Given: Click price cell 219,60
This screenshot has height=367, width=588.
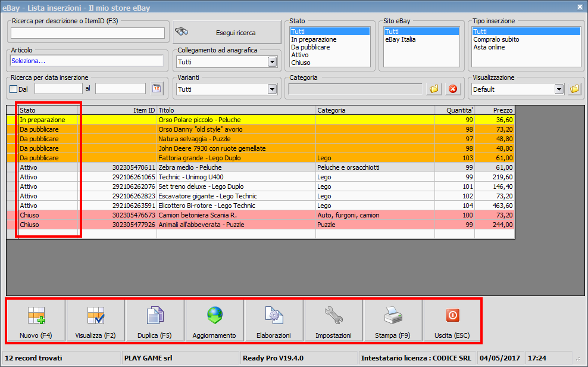Looking at the screenshot, I should point(495,177).
